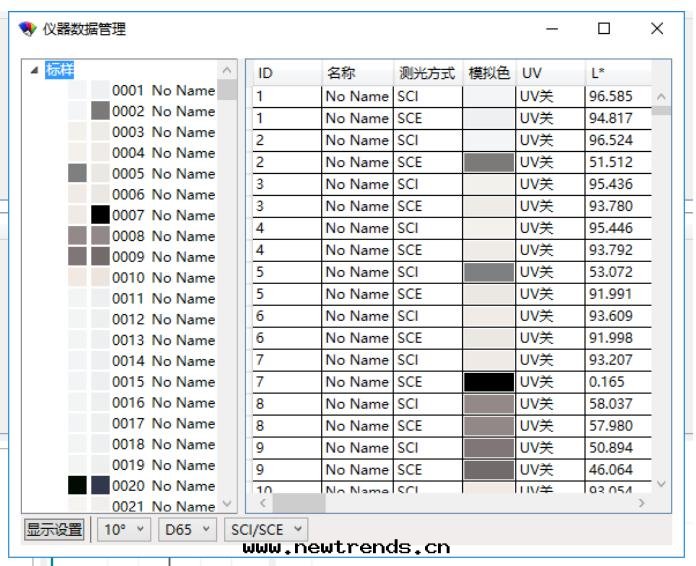Collapse the 标样 tree root node
The image size is (696, 566).
36,70
